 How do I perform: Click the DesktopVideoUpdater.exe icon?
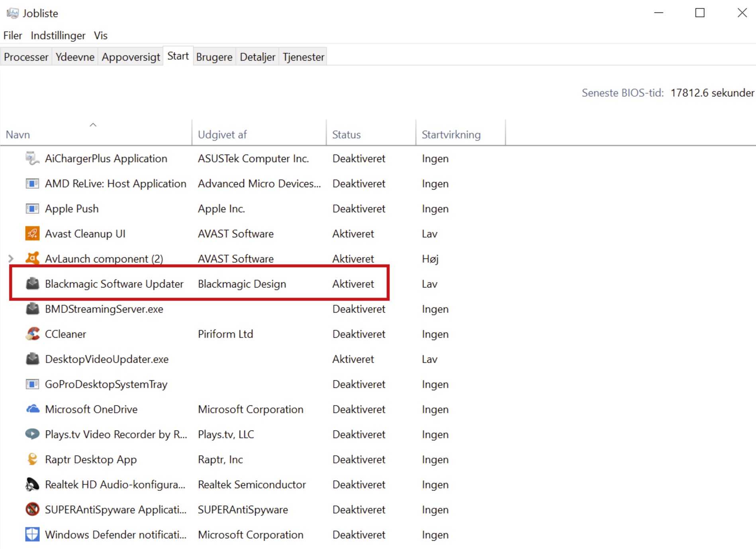click(32, 359)
